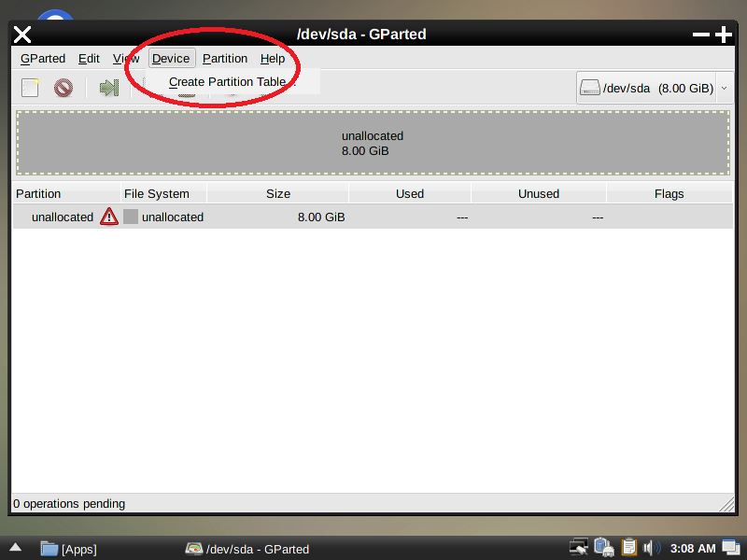Close the GParted window with X
This screenshot has width=747, height=560.
[x=21, y=35]
